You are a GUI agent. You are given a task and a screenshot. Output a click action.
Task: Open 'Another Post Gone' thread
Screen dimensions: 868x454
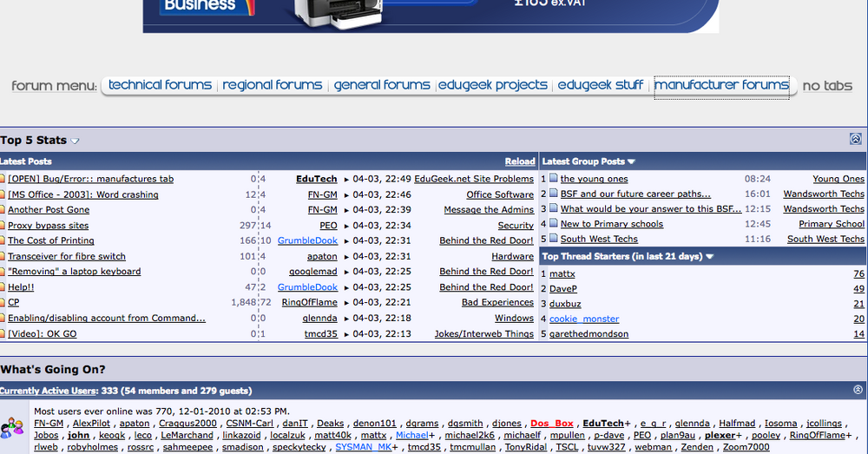(49, 210)
